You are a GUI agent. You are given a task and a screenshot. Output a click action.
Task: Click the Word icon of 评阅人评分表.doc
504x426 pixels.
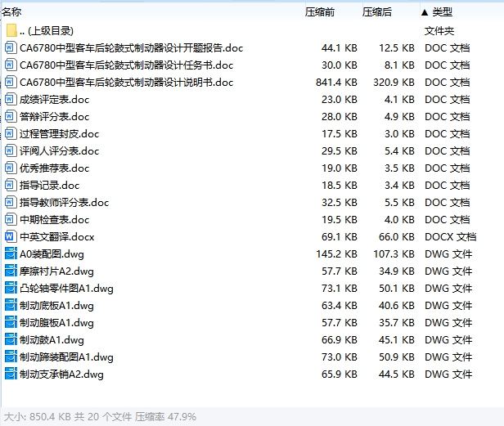click(x=10, y=151)
